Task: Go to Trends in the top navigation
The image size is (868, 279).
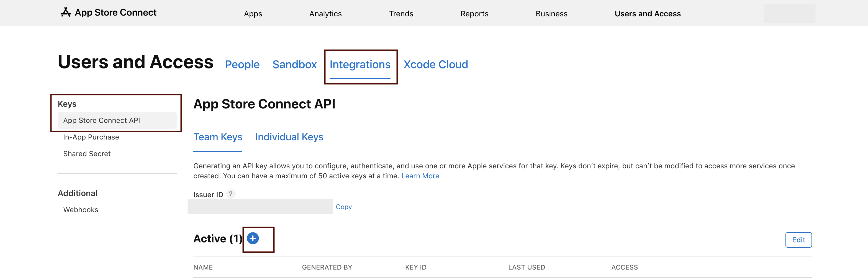Action: 401,14
